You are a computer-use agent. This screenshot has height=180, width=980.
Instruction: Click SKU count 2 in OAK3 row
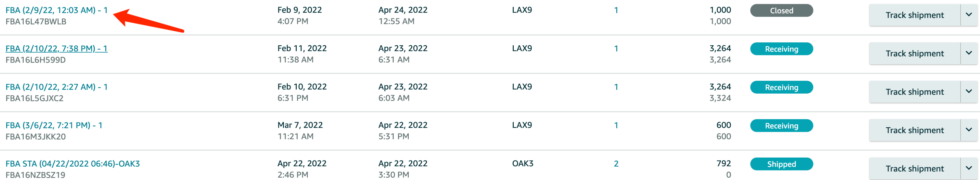(x=616, y=164)
